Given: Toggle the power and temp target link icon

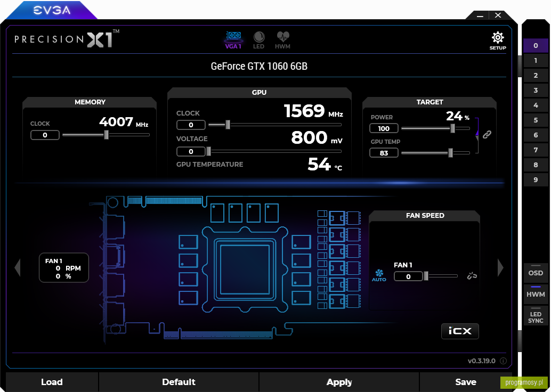Looking at the screenshot, I should (487, 134).
